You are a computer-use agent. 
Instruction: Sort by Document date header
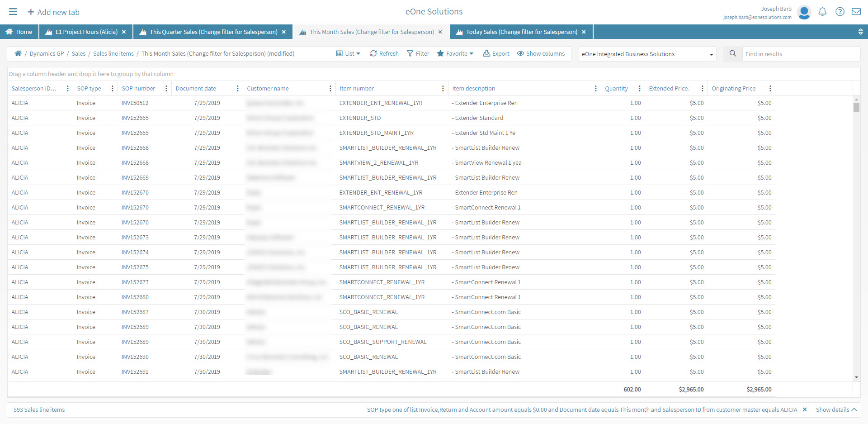pos(196,89)
